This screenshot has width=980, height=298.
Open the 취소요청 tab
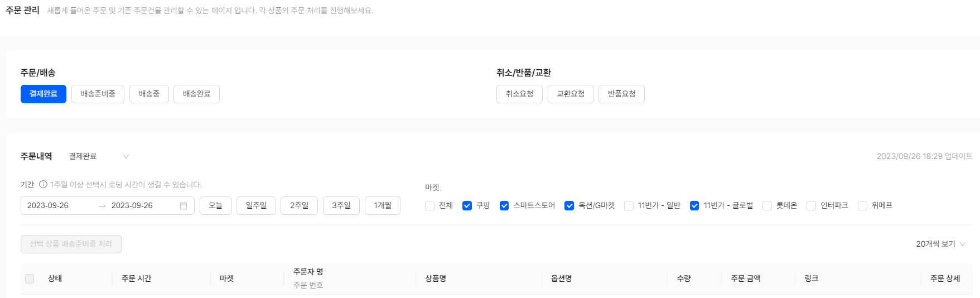pyautogui.click(x=519, y=94)
